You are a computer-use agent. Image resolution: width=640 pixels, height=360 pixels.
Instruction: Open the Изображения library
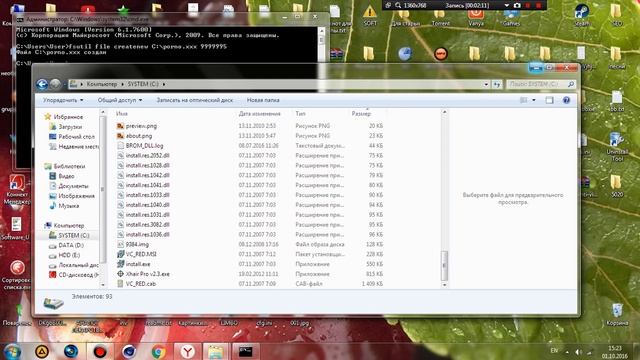click(76, 196)
